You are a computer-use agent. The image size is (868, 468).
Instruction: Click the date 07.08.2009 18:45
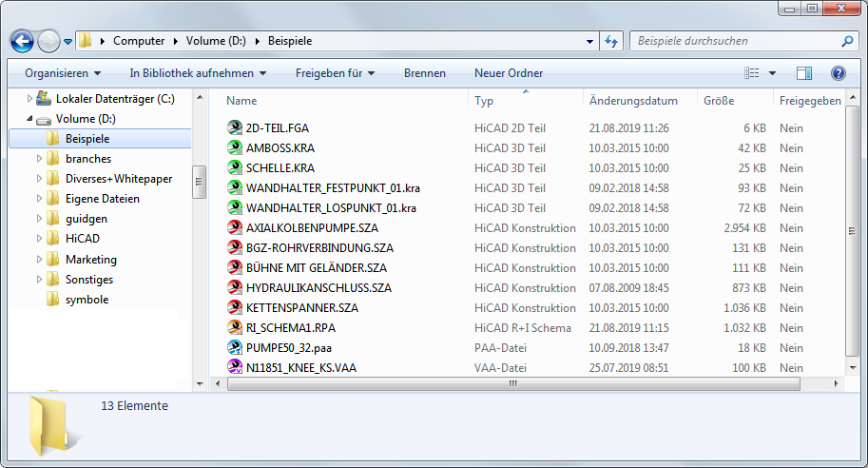coord(628,288)
